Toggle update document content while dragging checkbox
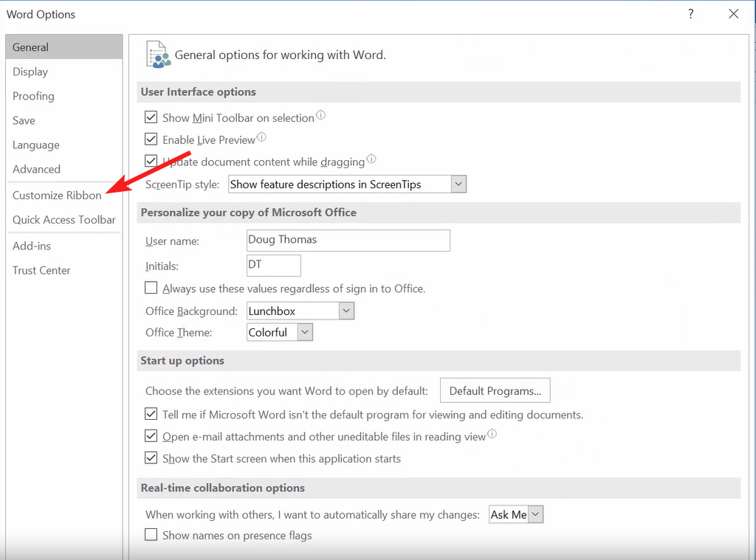 151,161
